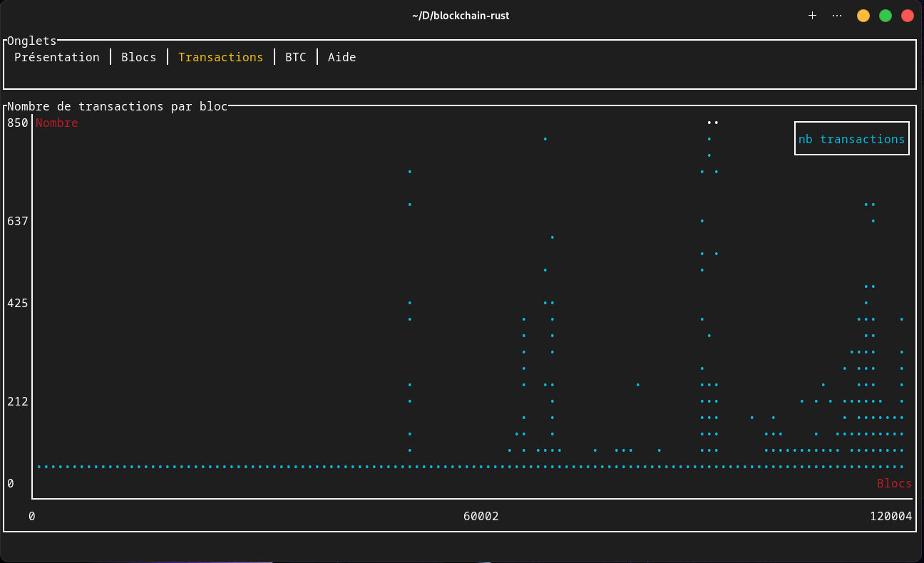Image resolution: width=924 pixels, height=563 pixels.
Task: Reselect the highlighted Transactions tab
Action: (220, 57)
